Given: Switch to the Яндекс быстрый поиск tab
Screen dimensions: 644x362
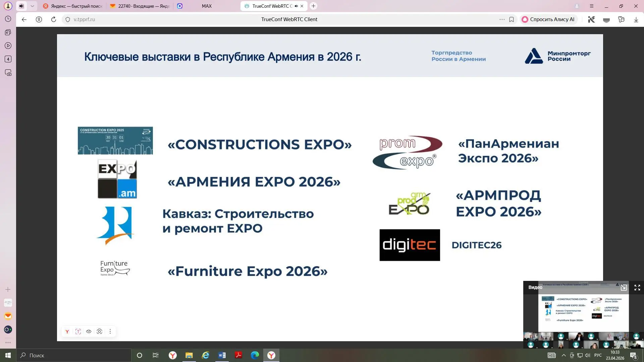Looking at the screenshot, I should 73,6.
